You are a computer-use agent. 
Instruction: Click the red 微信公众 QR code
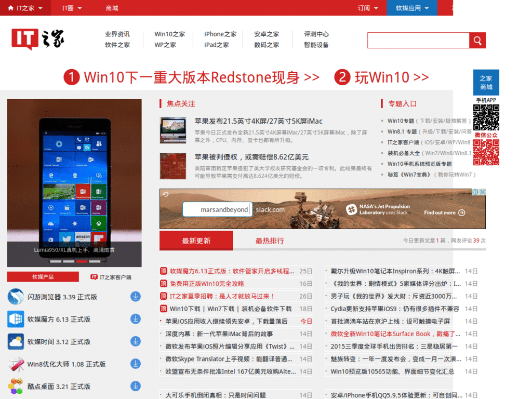[486, 153]
